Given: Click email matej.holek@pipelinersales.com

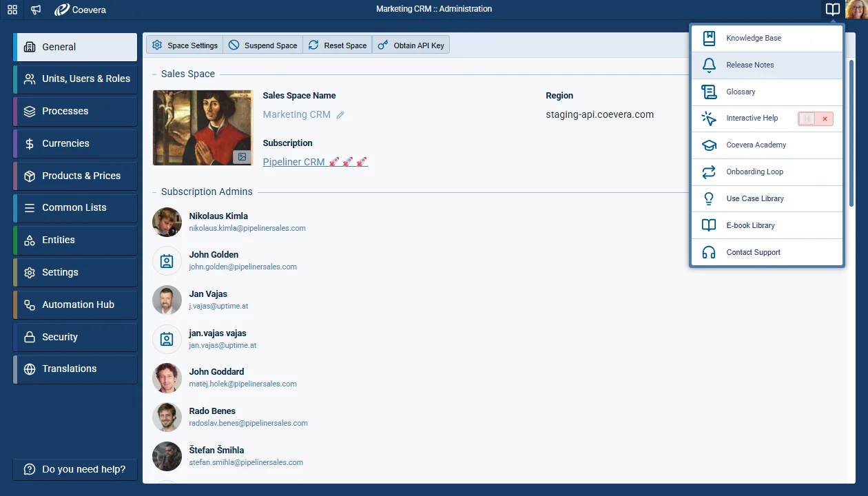Looking at the screenshot, I should coord(242,384).
